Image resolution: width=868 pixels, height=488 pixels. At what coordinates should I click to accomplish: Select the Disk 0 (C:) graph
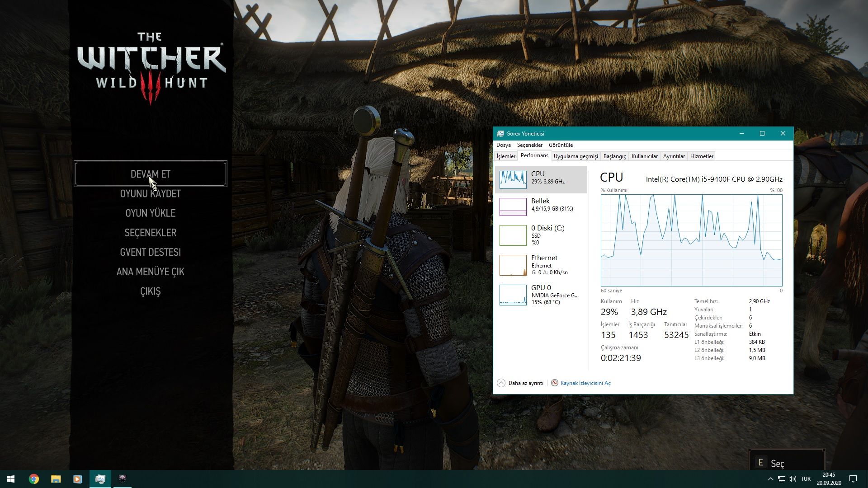(513, 235)
